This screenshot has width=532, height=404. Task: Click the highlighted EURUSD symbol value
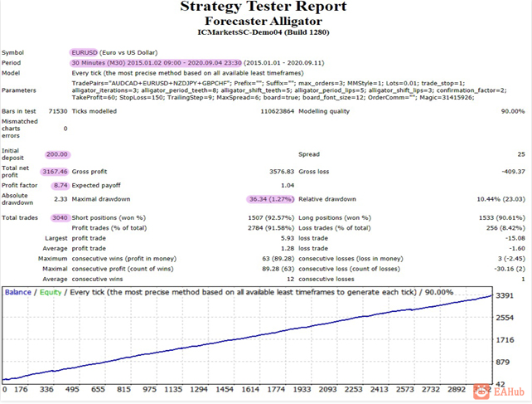point(85,52)
